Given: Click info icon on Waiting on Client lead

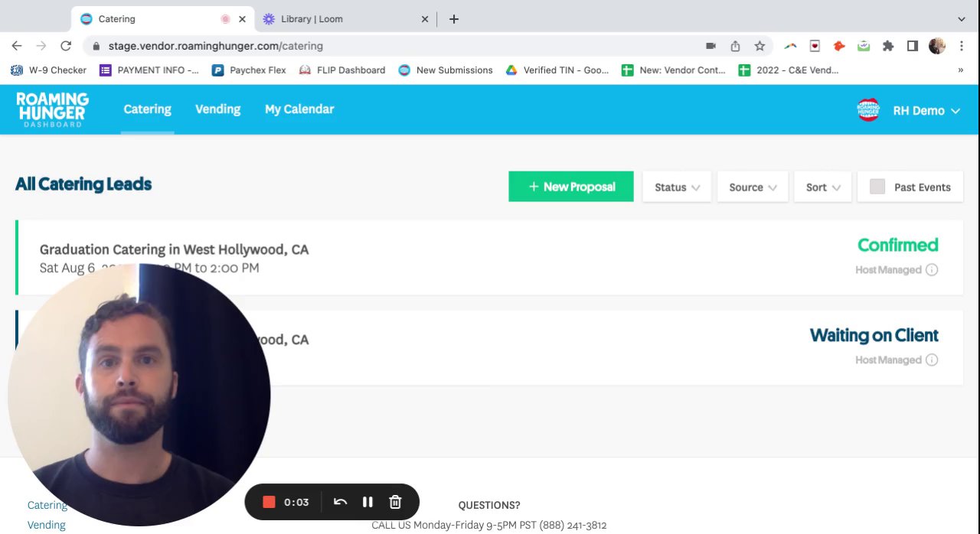Looking at the screenshot, I should pos(932,360).
